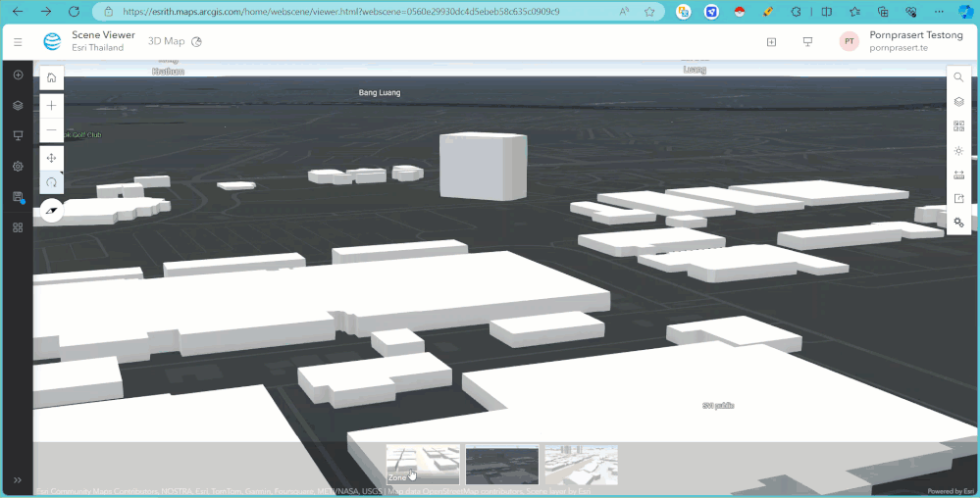Image resolution: width=980 pixels, height=498 pixels.
Task: Select the Zone slide thumbnail
Action: pyautogui.click(x=423, y=465)
